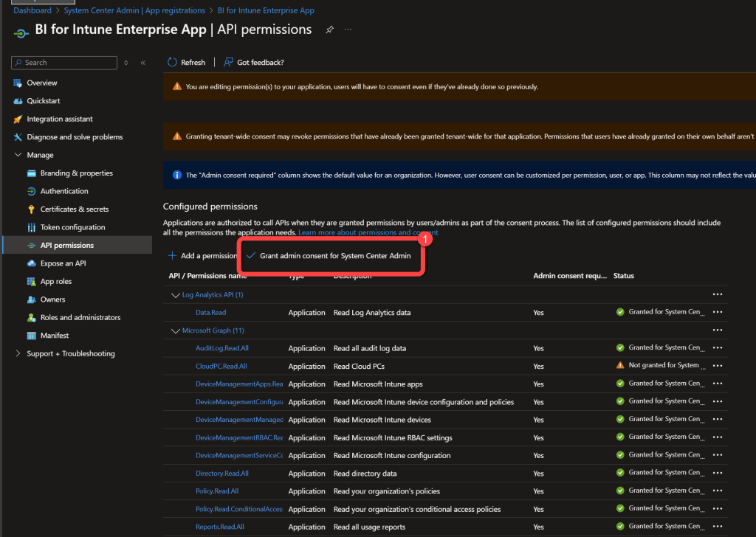This screenshot has height=537, width=756.
Task: Collapse the Microsoft Graph (11) group
Action: (x=175, y=330)
